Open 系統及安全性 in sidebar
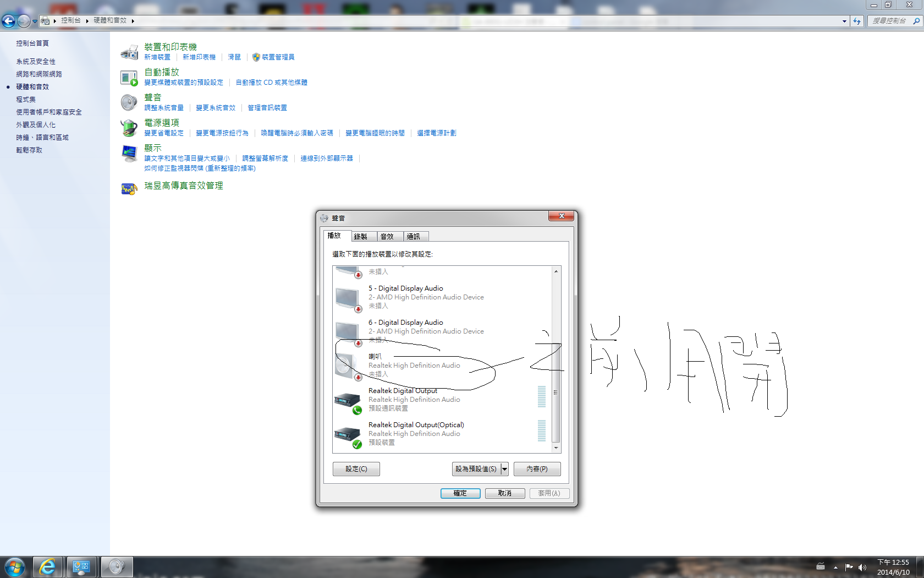 tap(36, 62)
